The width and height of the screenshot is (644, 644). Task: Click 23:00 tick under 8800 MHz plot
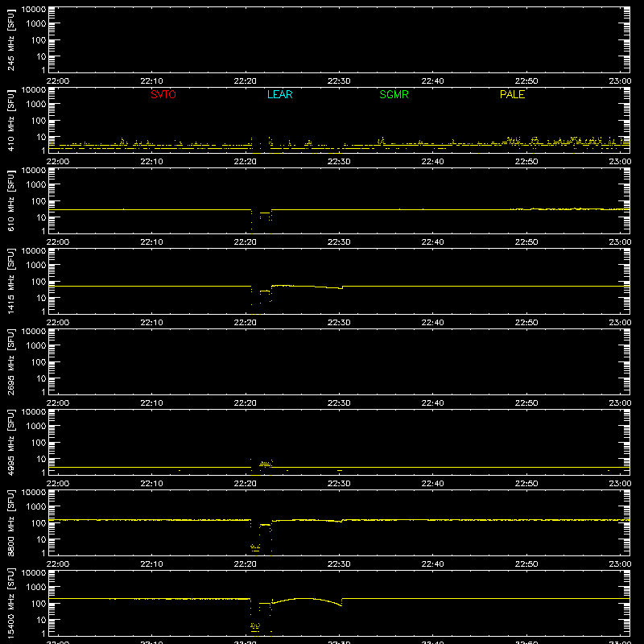click(620, 564)
